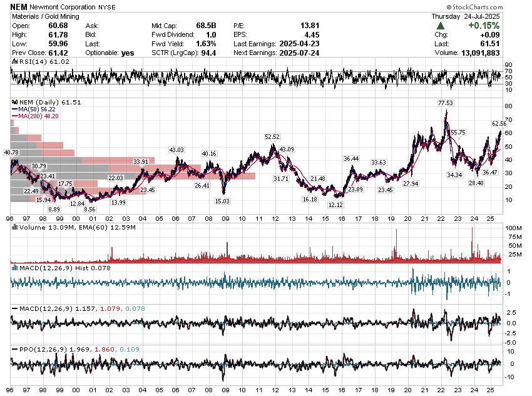Click the +0.15% percent change

(x=484, y=26)
